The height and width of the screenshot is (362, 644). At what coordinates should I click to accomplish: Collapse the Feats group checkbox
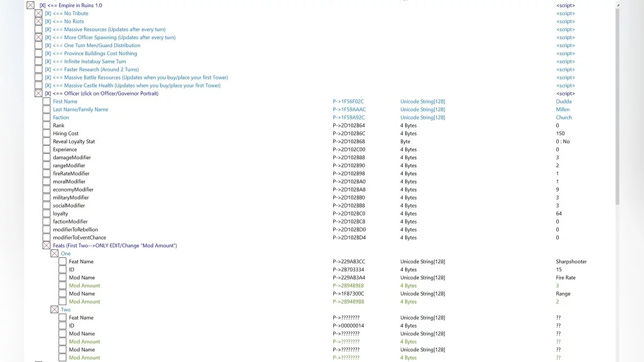point(47,246)
